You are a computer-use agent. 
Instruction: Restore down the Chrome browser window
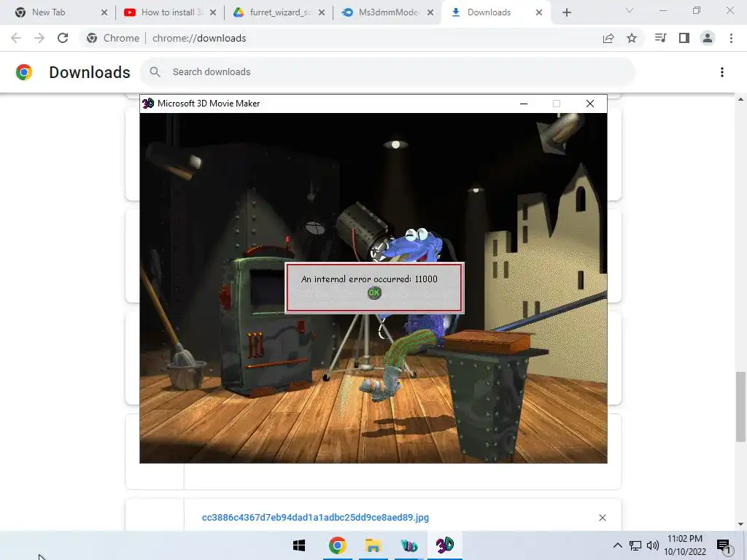pyautogui.click(x=697, y=10)
